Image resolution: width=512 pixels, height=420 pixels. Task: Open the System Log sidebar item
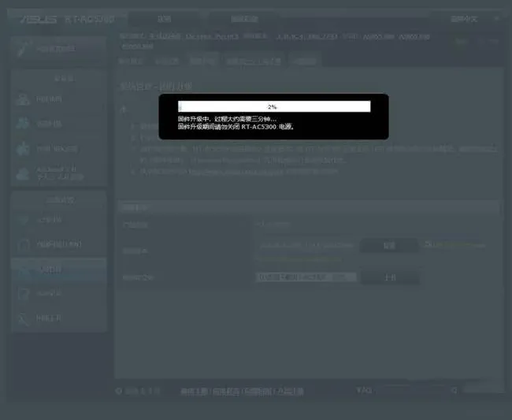[x=59, y=293]
